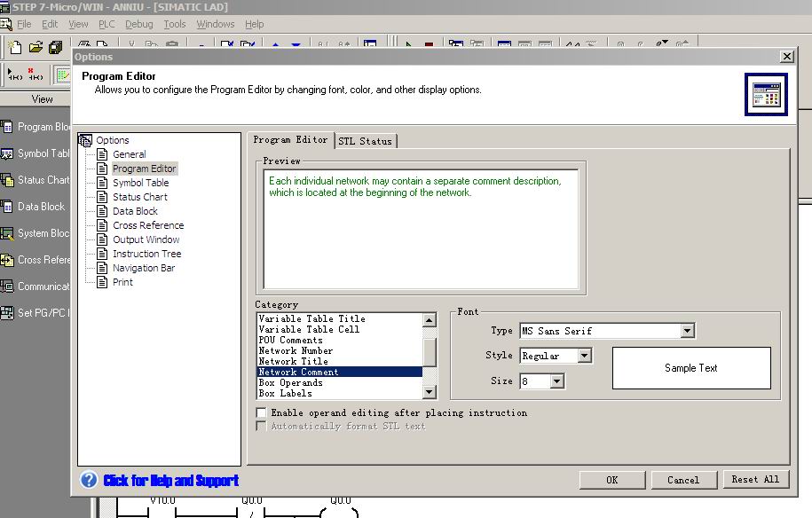Click the New project toolbar icon
The height and width of the screenshot is (518, 812).
(15, 47)
